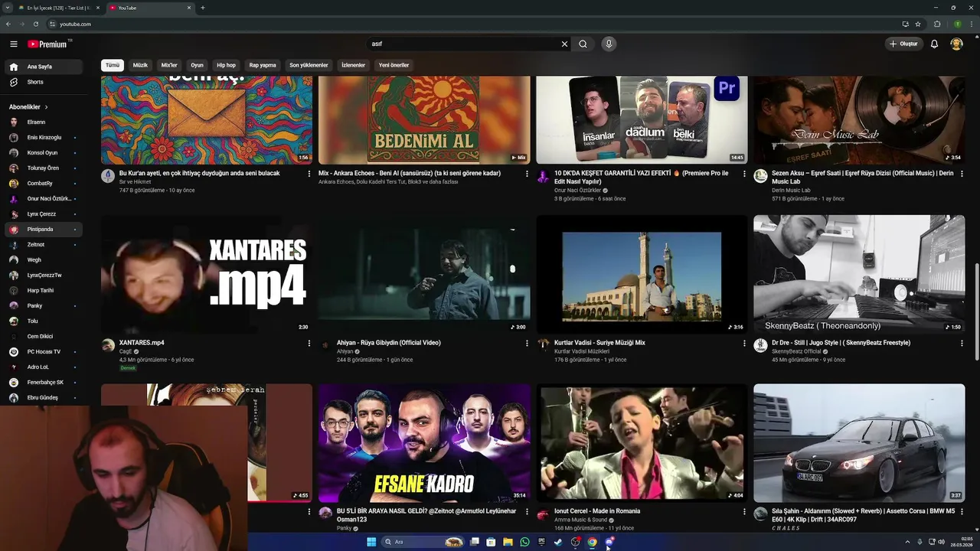This screenshot has height=551, width=980.
Task: Click the YouTube Premium logo
Action: click(48, 44)
